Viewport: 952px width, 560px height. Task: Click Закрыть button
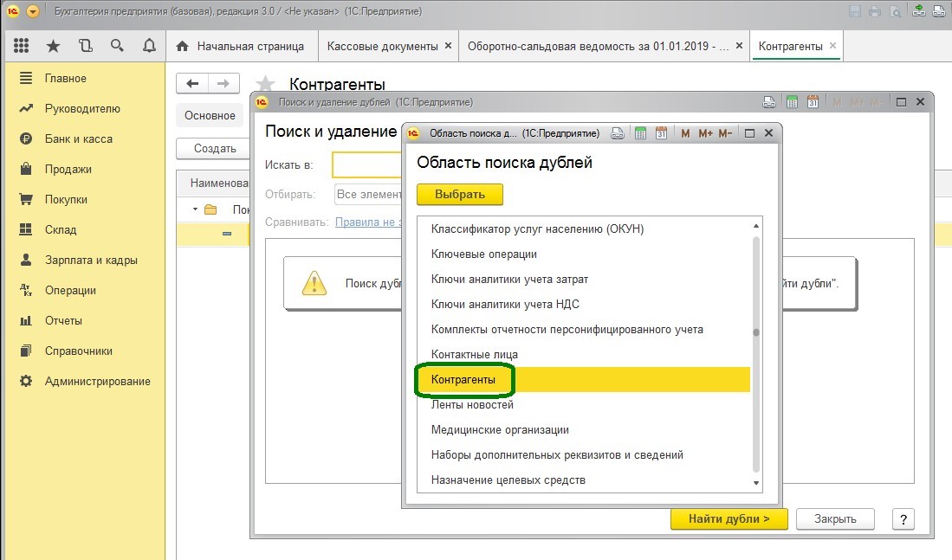(x=835, y=518)
